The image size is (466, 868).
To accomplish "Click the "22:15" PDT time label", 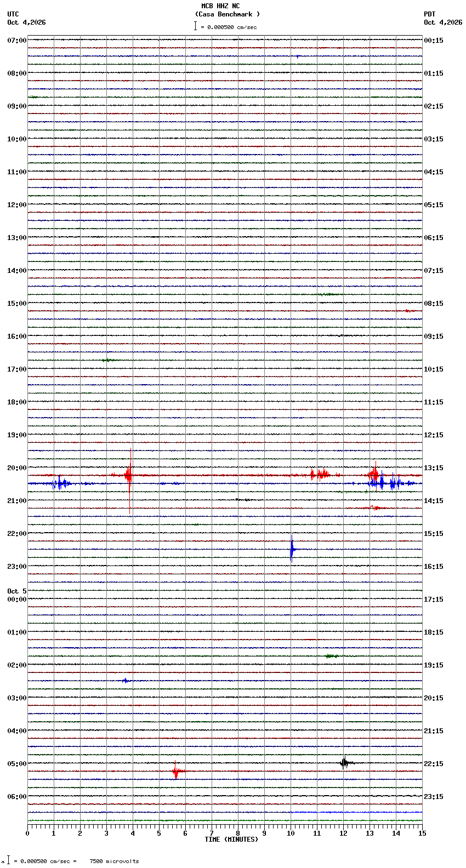I will (x=434, y=764).
